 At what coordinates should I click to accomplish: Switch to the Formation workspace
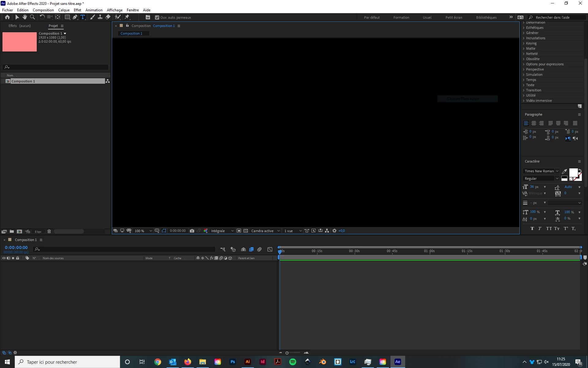401,17
